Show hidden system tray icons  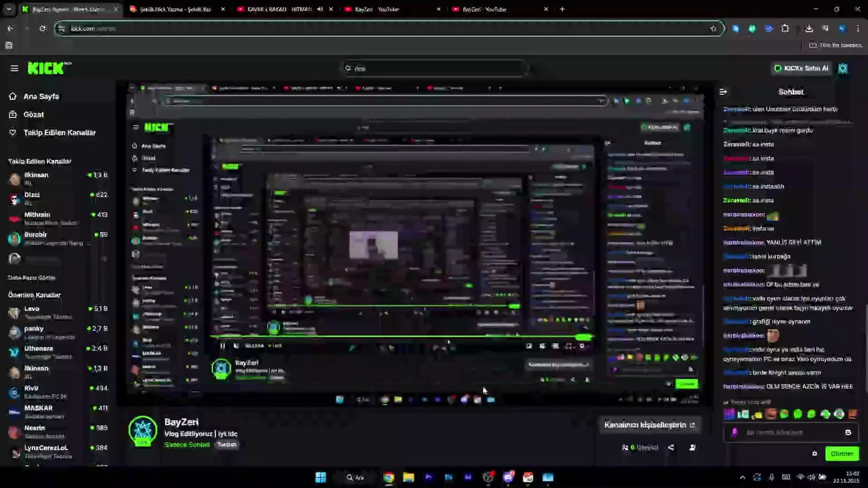[x=742, y=477]
